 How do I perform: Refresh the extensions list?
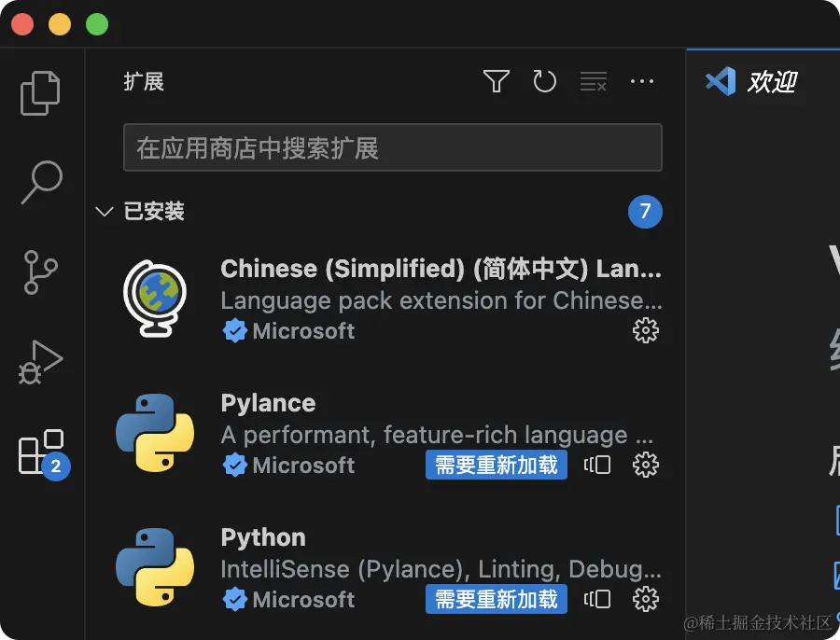pos(544,81)
